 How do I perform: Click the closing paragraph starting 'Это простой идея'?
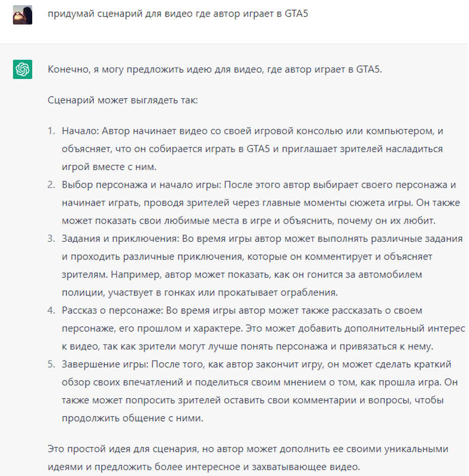coord(248,457)
